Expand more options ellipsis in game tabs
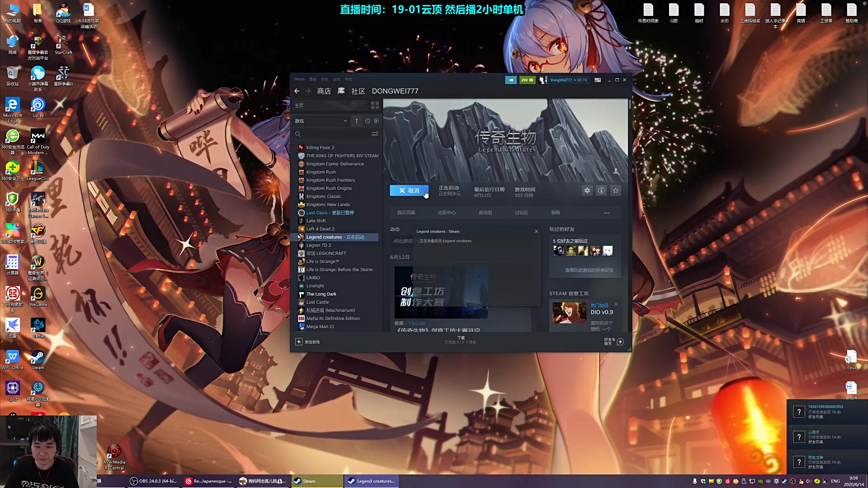This screenshot has height=488, width=868. [x=607, y=213]
